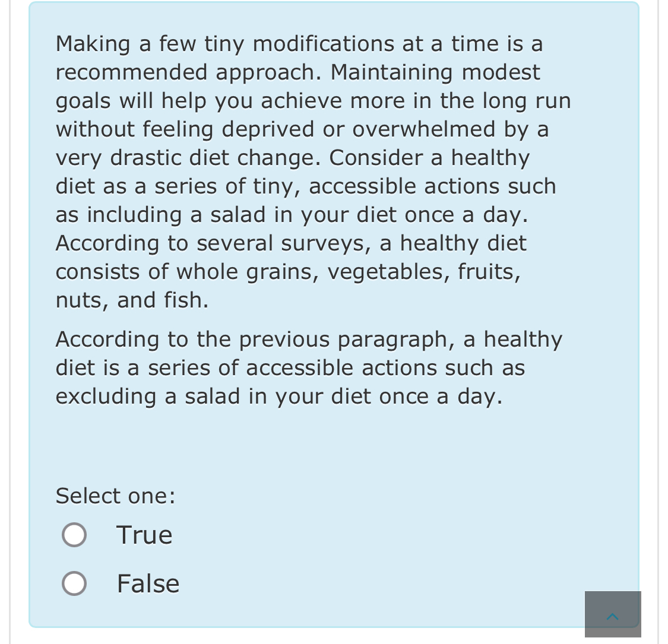Viewport: 668px width, 644px height.
Task: Click the radio circle next to False
Action: pos(74,583)
